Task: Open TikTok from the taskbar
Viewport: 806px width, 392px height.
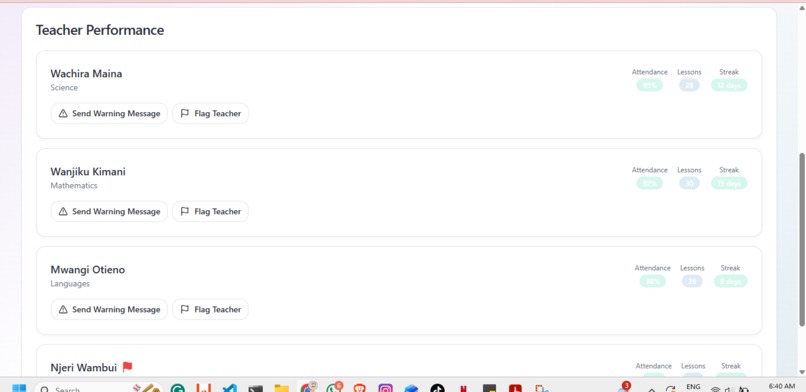Action: [x=437, y=389]
